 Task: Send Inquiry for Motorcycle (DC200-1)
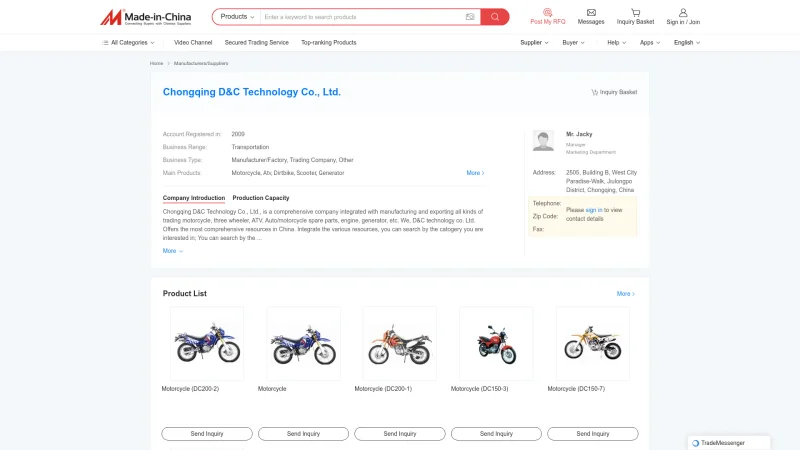click(x=400, y=434)
